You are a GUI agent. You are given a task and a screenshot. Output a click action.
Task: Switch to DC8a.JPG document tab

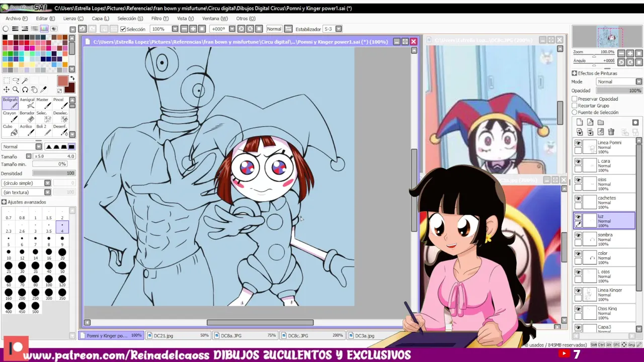(246, 335)
